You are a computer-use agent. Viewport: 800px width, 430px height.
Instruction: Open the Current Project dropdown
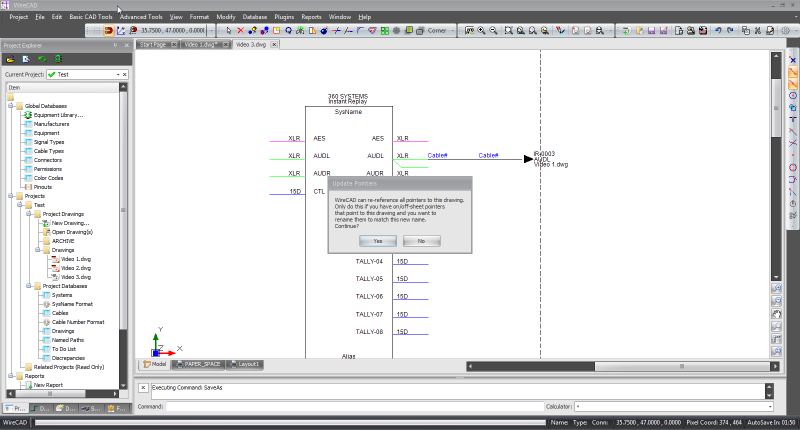[118, 74]
